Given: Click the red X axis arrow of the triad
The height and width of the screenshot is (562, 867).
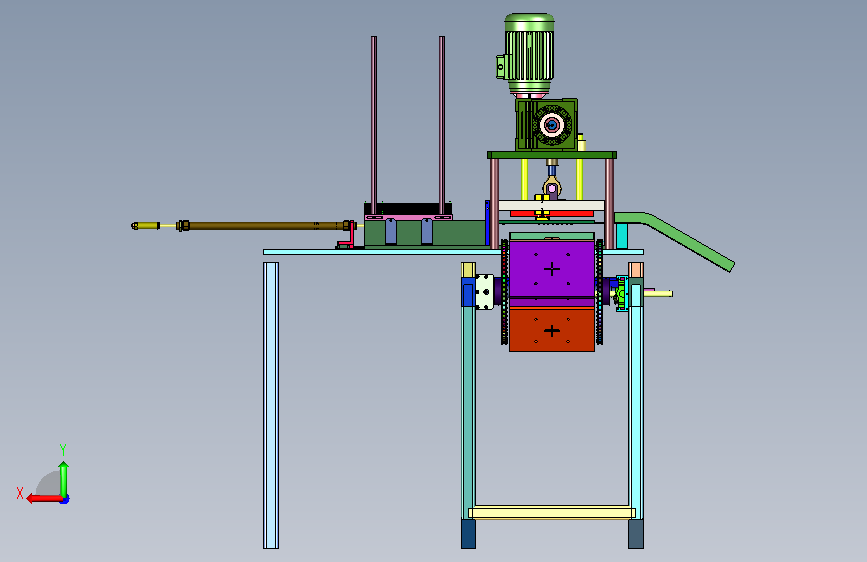Looking at the screenshot, I should pos(44,498).
